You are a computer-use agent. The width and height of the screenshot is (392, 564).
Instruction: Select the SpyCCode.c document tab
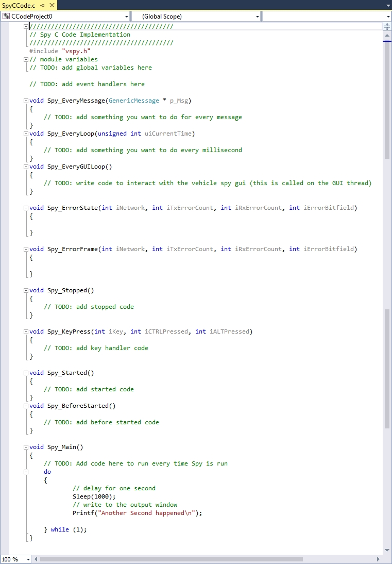19,5
